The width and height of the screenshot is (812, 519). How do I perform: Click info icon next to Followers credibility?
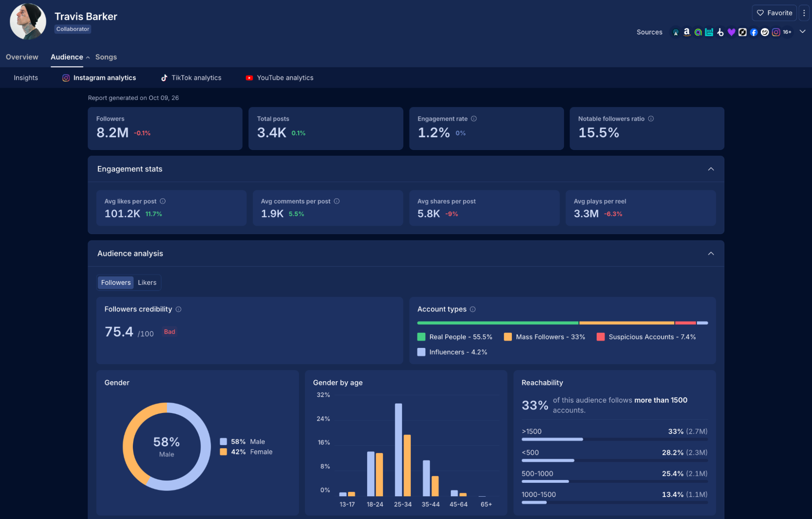coord(178,309)
